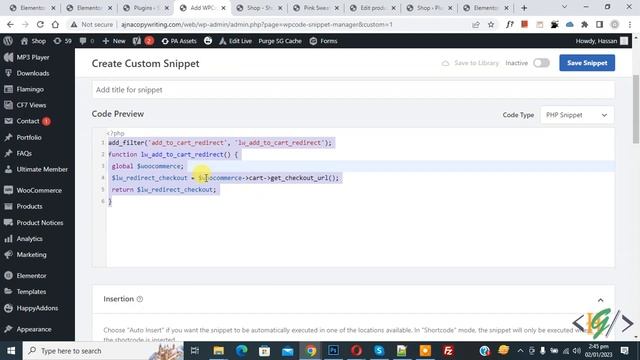Show hidden system tray icons

click(x=520, y=351)
